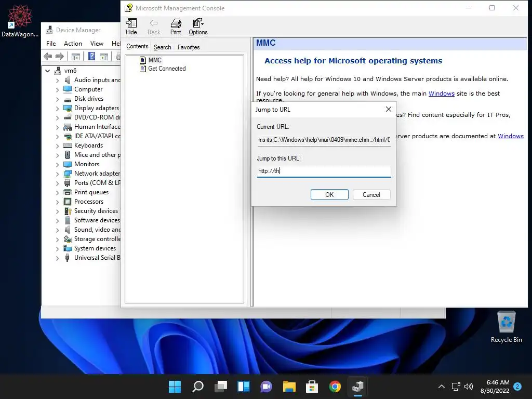Click Cancel in Jump to URL dialog
This screenshot has height=399, width=532.
coord(371,194)
